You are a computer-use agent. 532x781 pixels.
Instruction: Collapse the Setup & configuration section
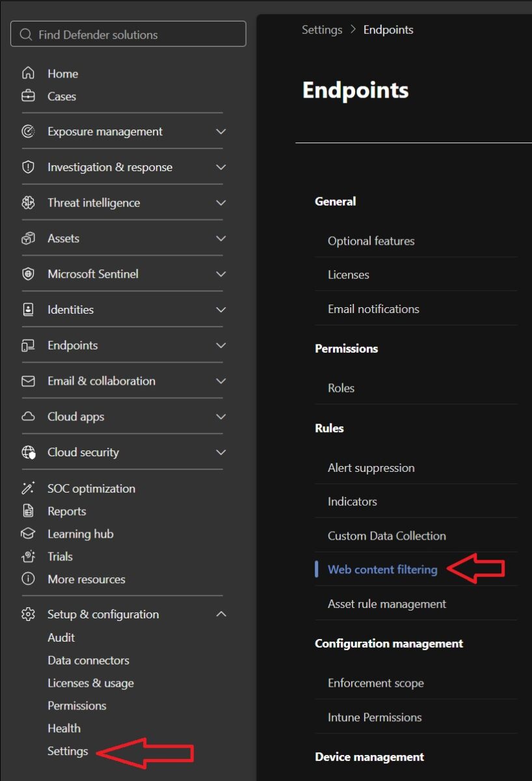click(221, 614)
